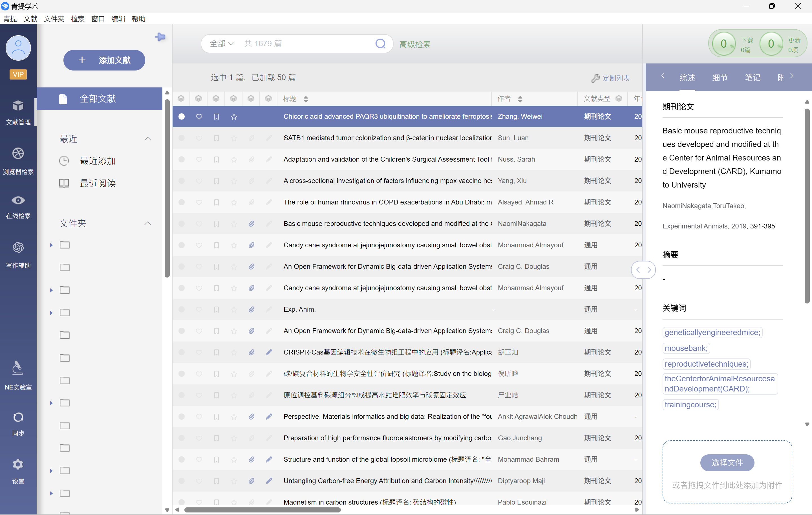This screenshot has height=515, width=812.
Task: Toggle heart on The role of human rhinovirus row
Action: pos(199,202)
